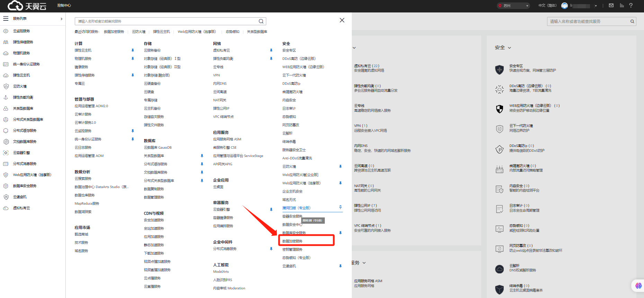Viewport: 644px width, 298px height.
Task: Toggle the pin beside 弹性伸缩服务 in the menu
Action: (133, 75)
